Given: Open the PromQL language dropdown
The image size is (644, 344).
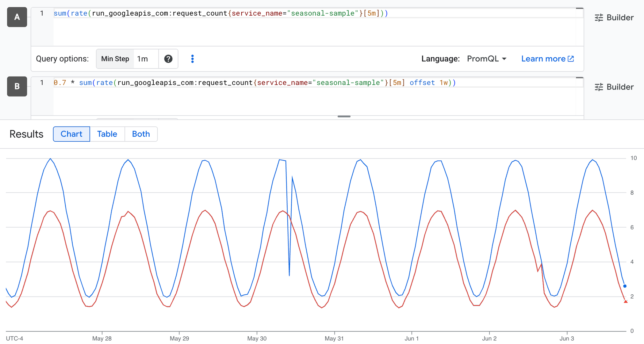Looking at the screenshot, I should pos(487,59).
